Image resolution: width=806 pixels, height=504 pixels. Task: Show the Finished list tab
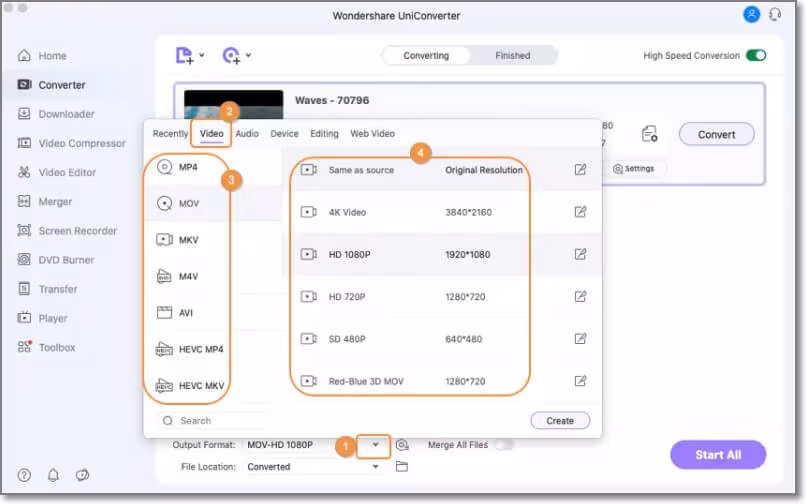(x=512, y=56)
